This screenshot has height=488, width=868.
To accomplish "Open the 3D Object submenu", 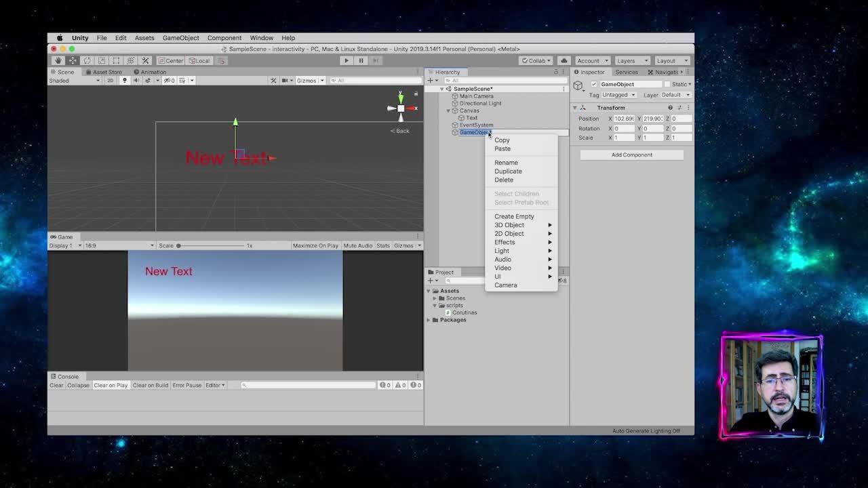I will click(521, 225).
